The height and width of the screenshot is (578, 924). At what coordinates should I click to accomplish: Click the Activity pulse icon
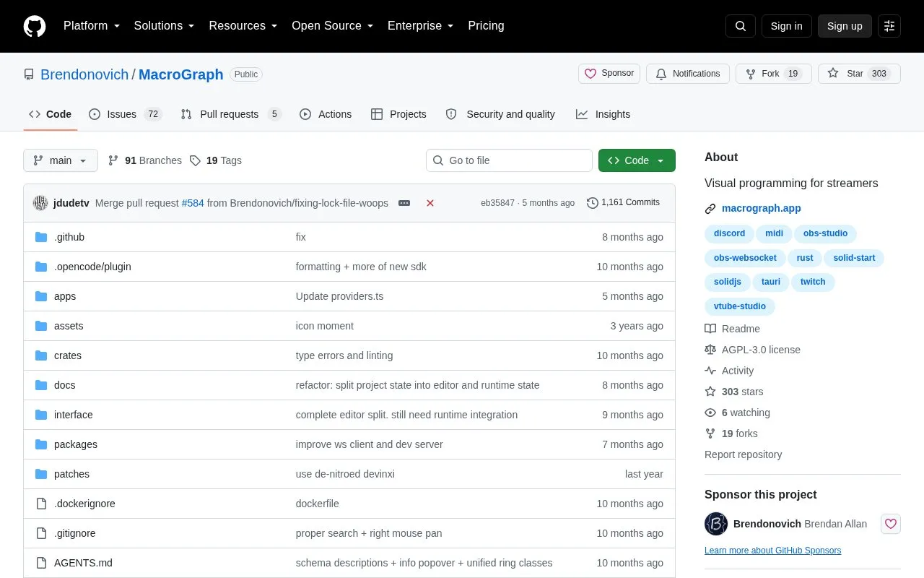710,371
